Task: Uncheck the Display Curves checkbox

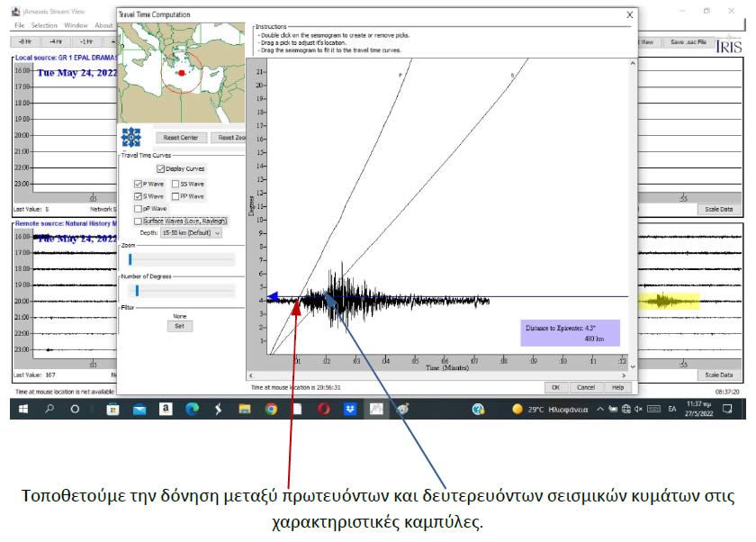Action: [161, 168]
